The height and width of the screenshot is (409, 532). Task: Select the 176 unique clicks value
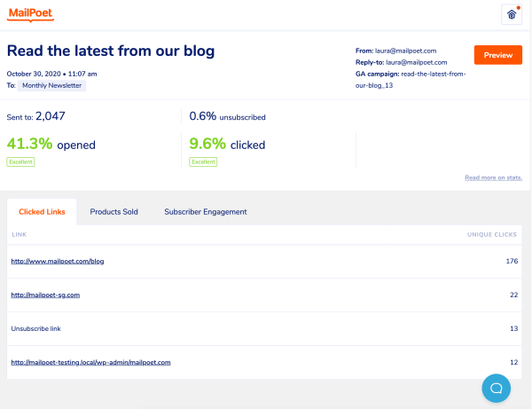[x=512, y=261]
